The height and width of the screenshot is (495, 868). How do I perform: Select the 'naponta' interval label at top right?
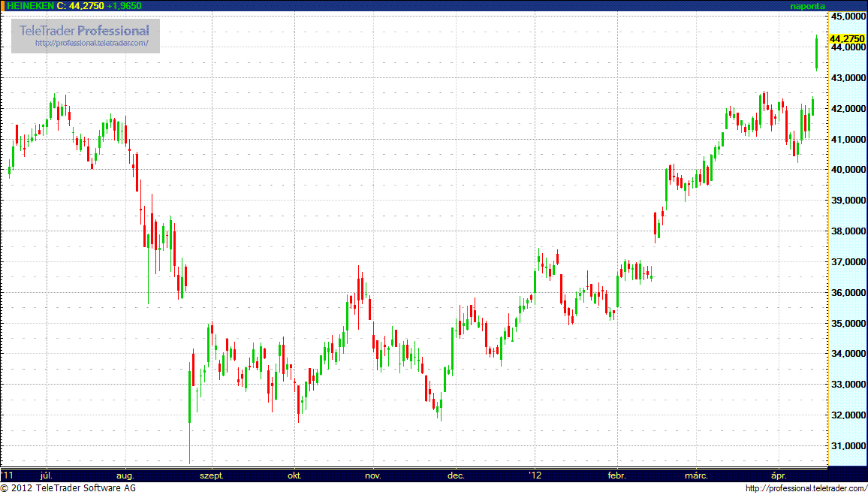click(x=806, y=6)
